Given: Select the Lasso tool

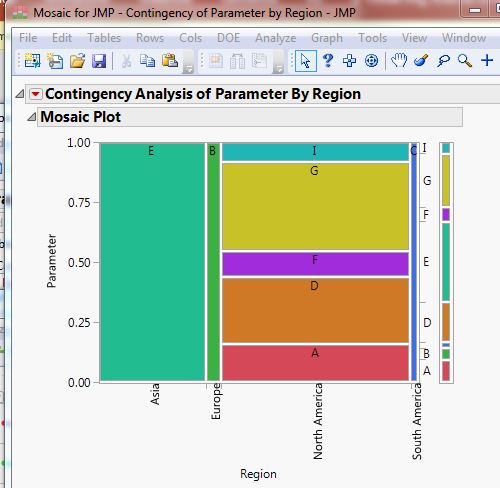Looking at the screenshot, I should [443, 61].
